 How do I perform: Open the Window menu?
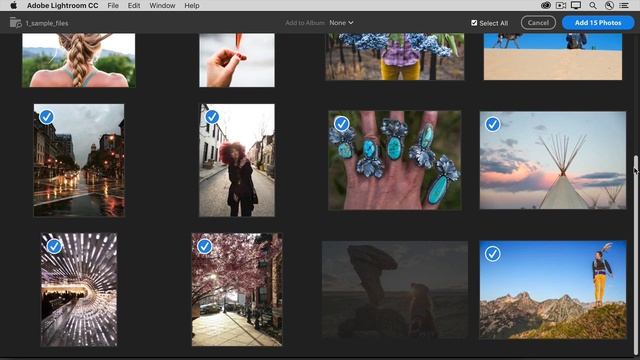click(162, 5)
